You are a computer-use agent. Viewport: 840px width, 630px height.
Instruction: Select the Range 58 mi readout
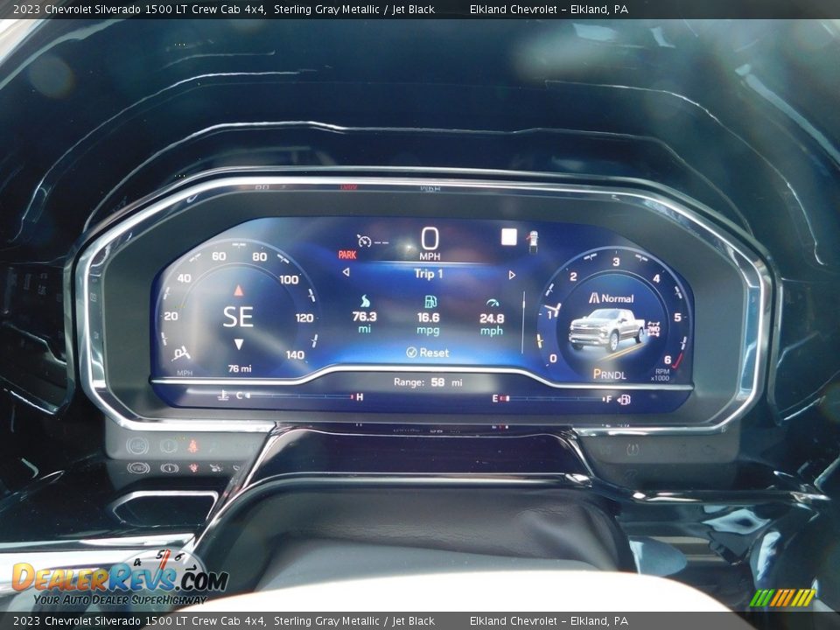[x=428, y=382]
